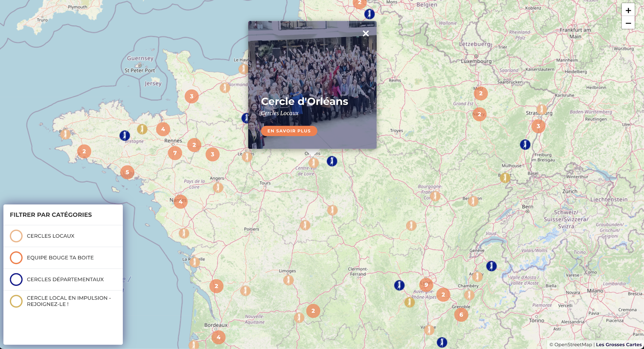Select the local circle marker near Tours/Angers
This screenshot has width=644, height=349.
point(218,187)
